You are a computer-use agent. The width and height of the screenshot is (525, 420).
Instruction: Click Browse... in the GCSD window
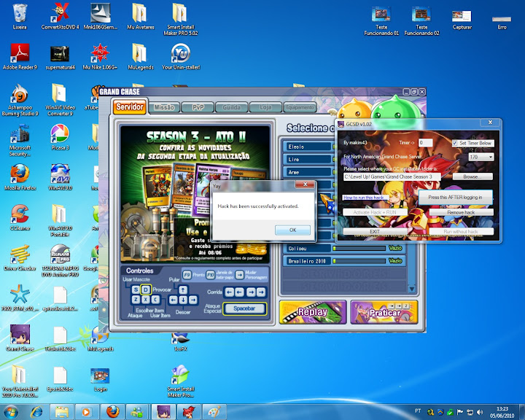472,176
